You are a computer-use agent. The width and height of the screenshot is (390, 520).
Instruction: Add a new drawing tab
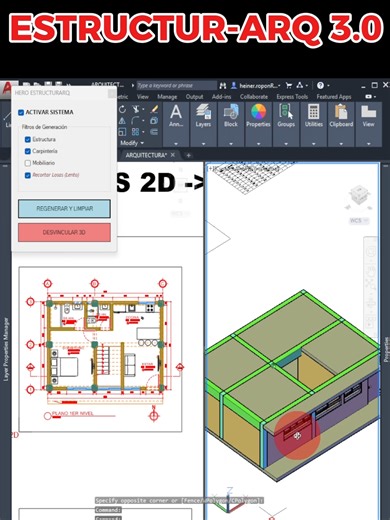click(188, 155)
